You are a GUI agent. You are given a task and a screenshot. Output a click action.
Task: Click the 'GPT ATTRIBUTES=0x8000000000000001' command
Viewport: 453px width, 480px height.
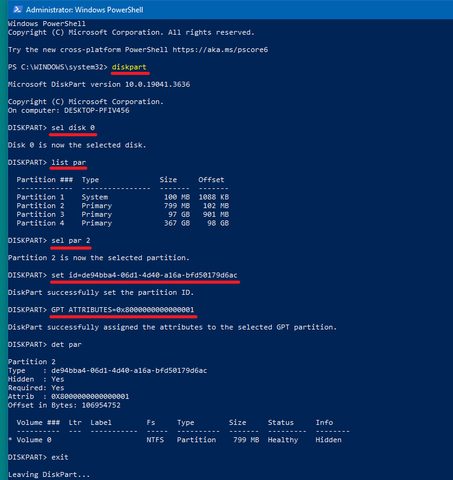pos(123,310)
